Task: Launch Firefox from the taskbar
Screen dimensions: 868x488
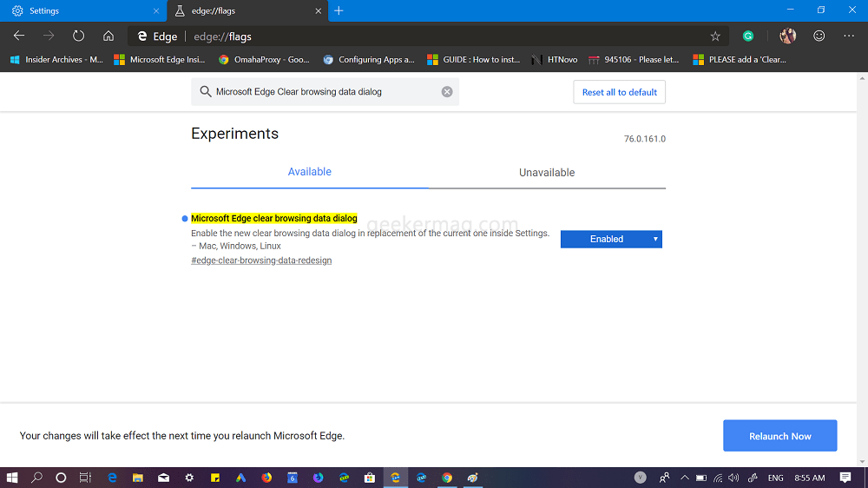Action: click(266, 478)
